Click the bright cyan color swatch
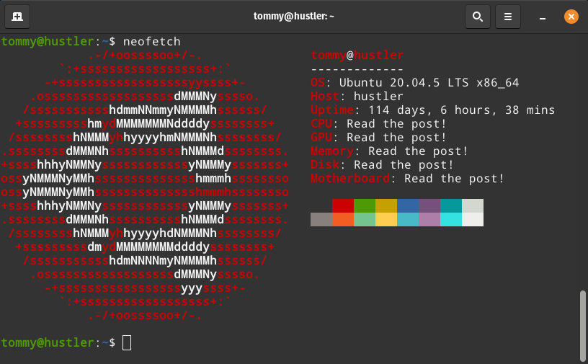This screenshot has width=588, height=364. 451,219
